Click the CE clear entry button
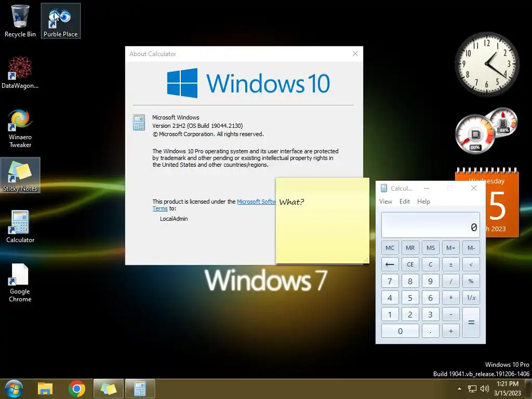532x399 pixels. 410,264
